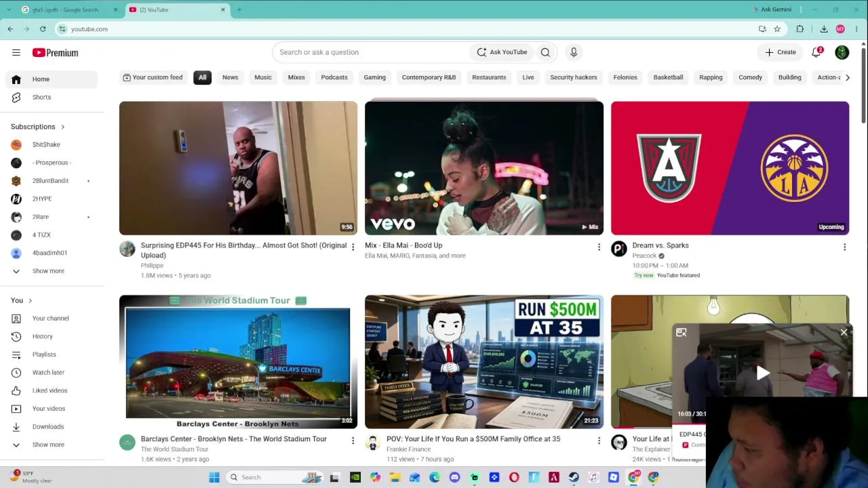Screen dimensions: 868x488
Task: Open Playlists in the sidebar
Action: [x=52, y=354]
